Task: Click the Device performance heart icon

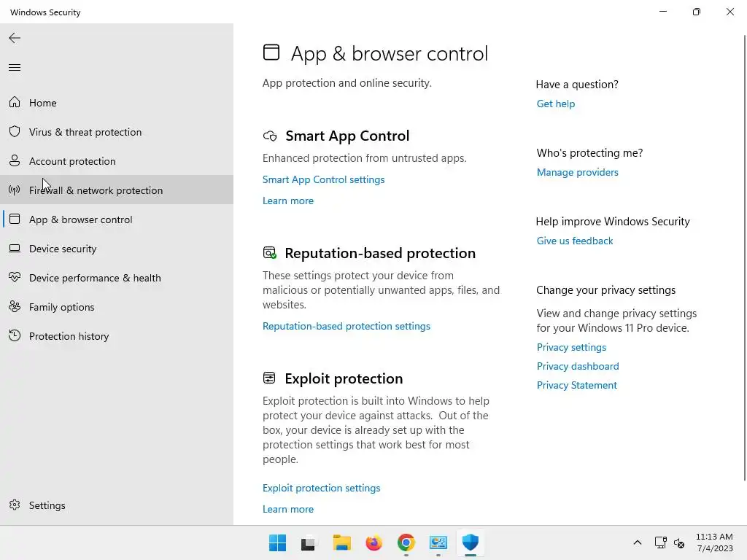Action: pos(15,277)
